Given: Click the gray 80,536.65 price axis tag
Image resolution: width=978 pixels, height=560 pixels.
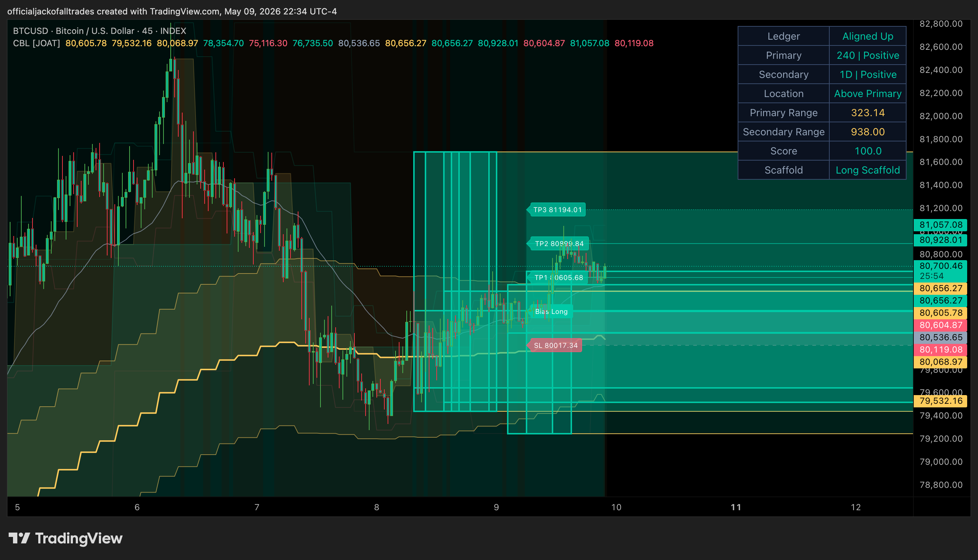Looking at the screenshot, I should click(940, 337).
